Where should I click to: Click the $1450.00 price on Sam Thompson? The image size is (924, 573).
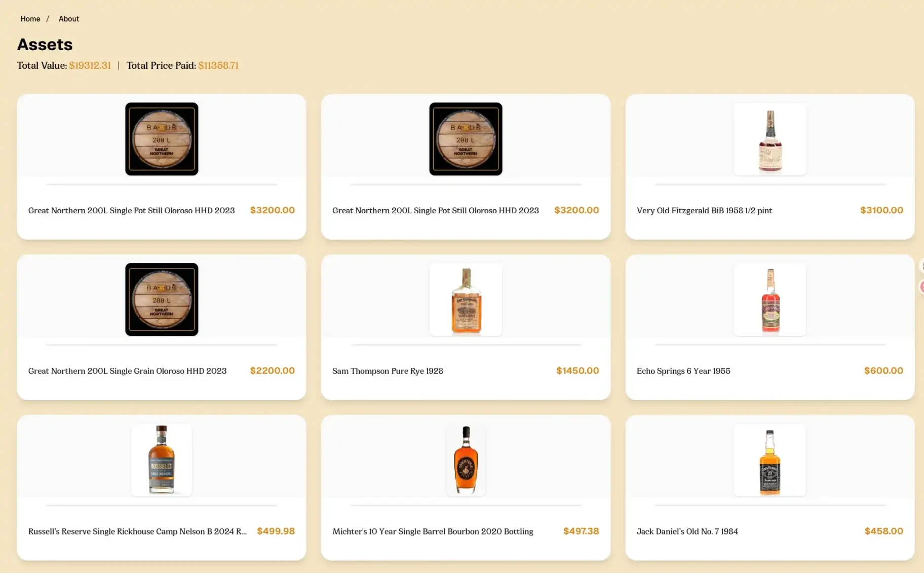[x=577, y=371]
